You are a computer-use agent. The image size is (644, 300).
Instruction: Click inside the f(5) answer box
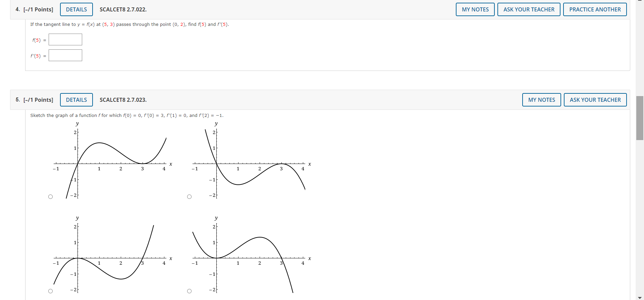click(x=65, y=39)
